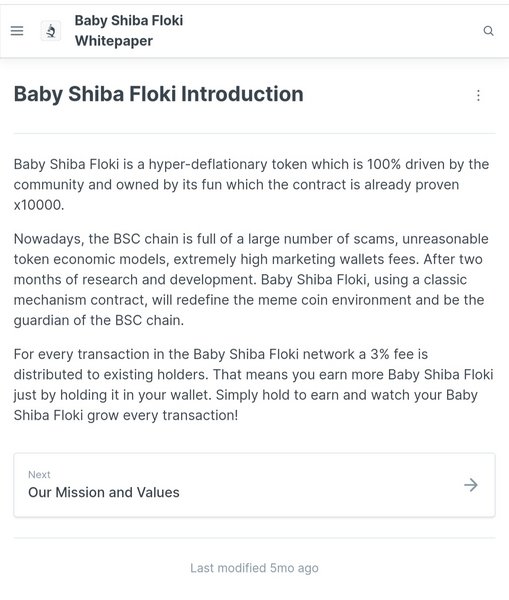Click the word Whitepaper in header
The width and height of the screenshot is (509, 600).
(x=114, y=41)
